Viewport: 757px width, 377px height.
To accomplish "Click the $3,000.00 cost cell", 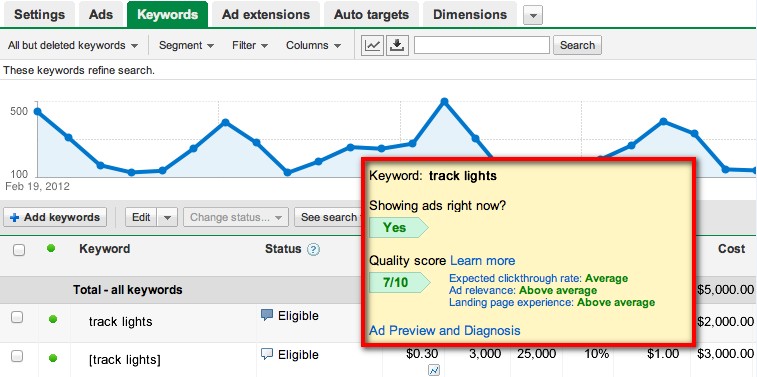I will tap(726, 353).
